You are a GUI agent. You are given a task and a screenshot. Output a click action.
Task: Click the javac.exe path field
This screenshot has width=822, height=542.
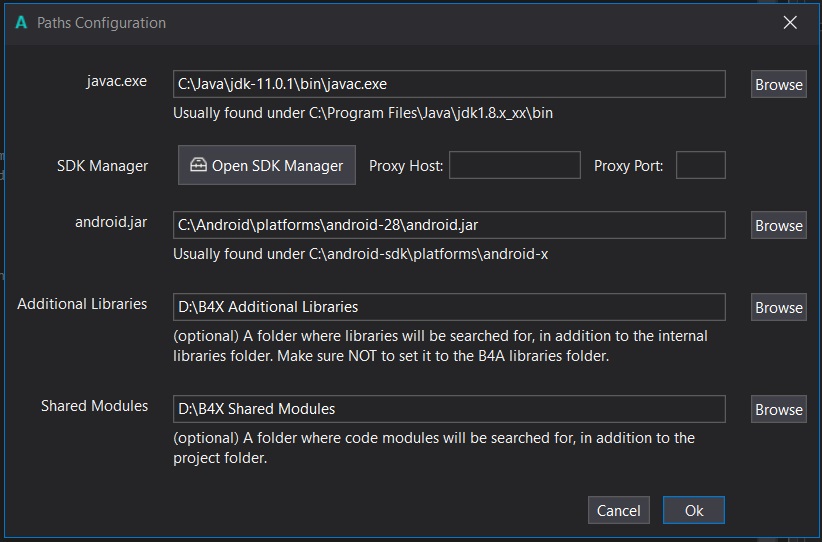(449, 85)
